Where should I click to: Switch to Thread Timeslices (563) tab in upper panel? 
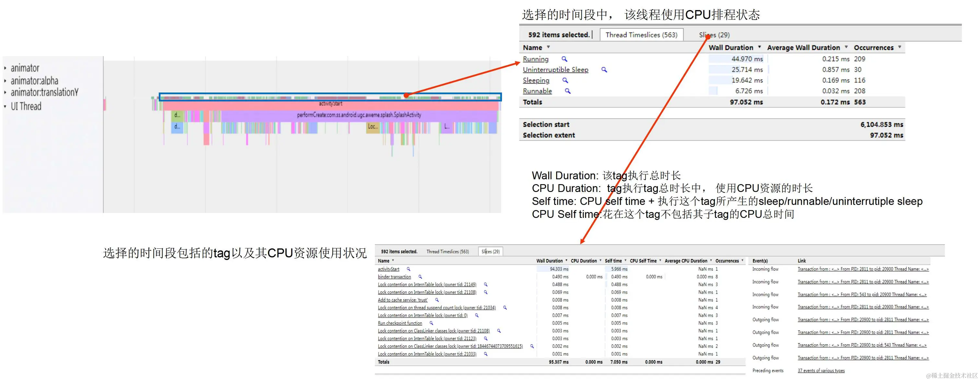641,35
